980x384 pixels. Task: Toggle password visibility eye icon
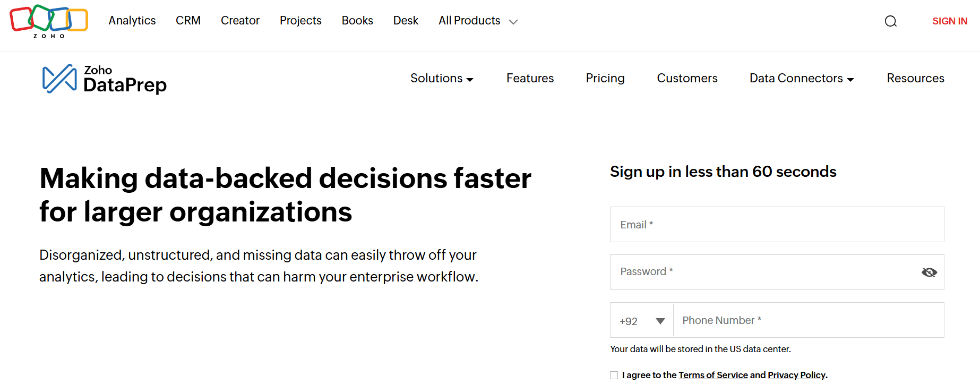pos(929,272)
